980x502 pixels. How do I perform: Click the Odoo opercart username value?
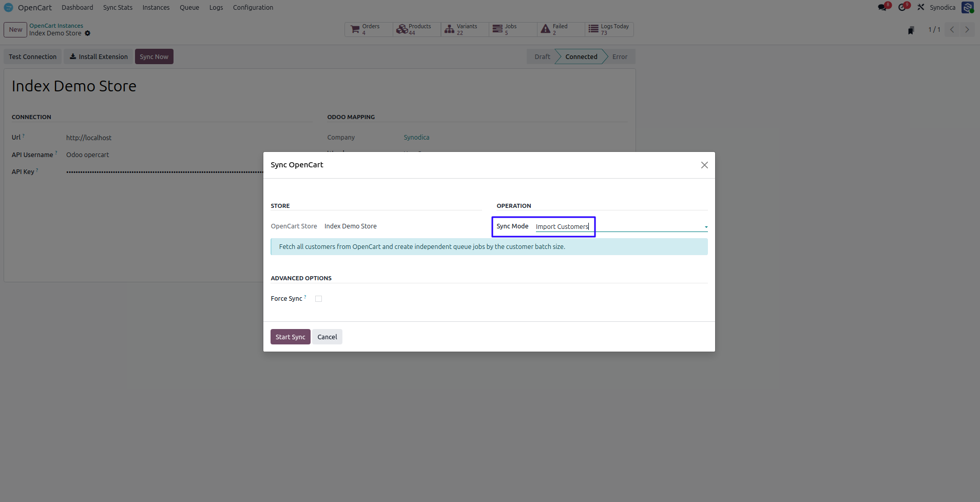88,155
